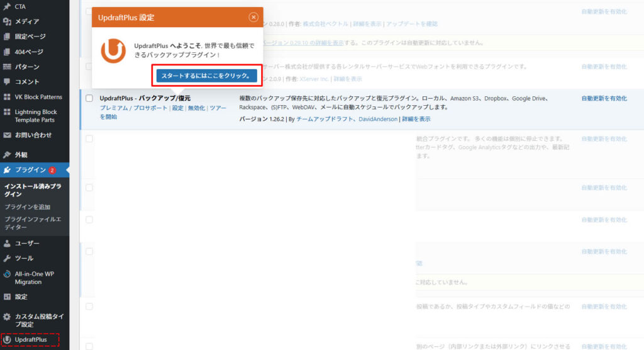
Task: Click スタートするにはここをクリック button
Action: tap(206, 76)
